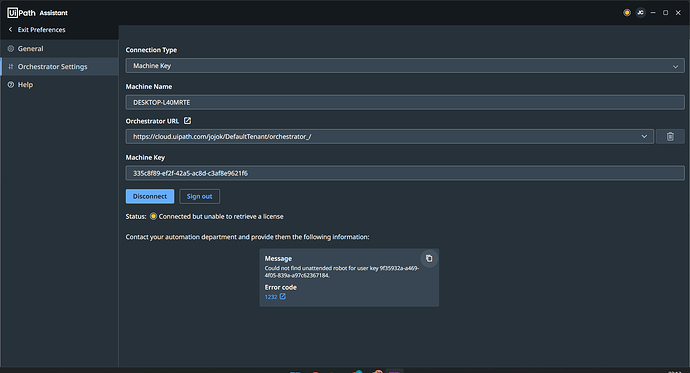Click the Connection Type label
Viewport: 690px width, 373px height.
pyautogui.click(x=151, y=50)
